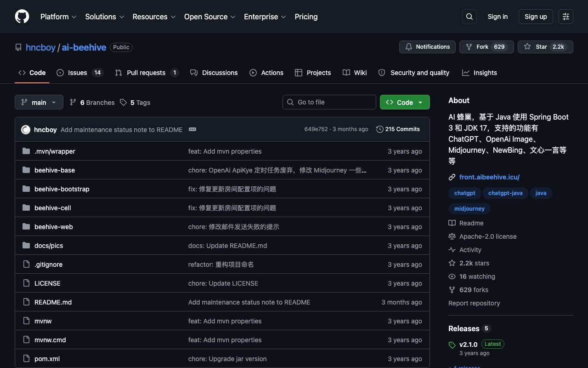Open the main branch selector dropdown
588x368 pixels.
tap(39, 102)
